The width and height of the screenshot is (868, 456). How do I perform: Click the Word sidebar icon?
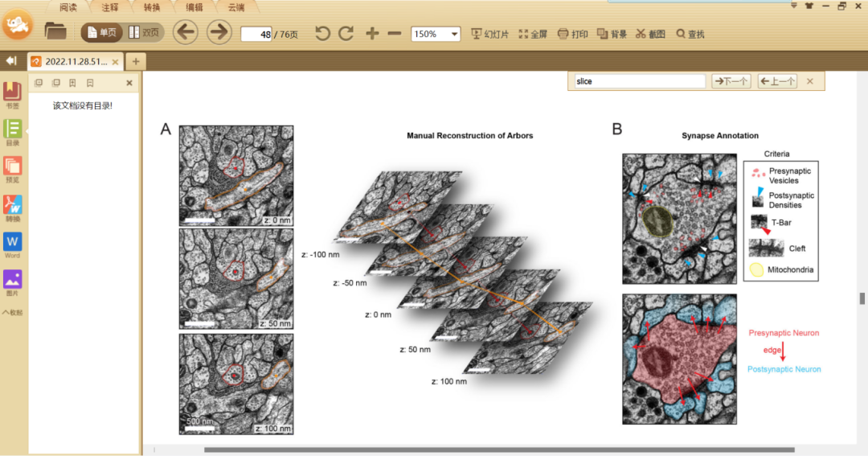tap(12, 245)
